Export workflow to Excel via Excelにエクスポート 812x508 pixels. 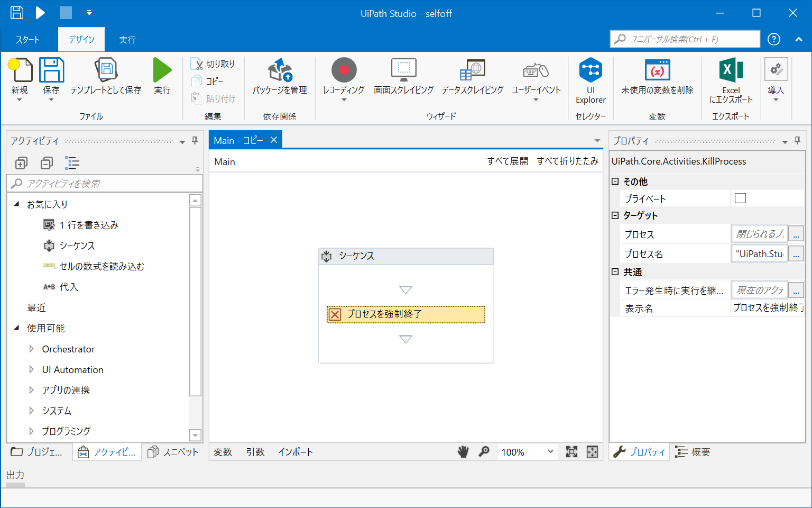click(x=731, y=79)
